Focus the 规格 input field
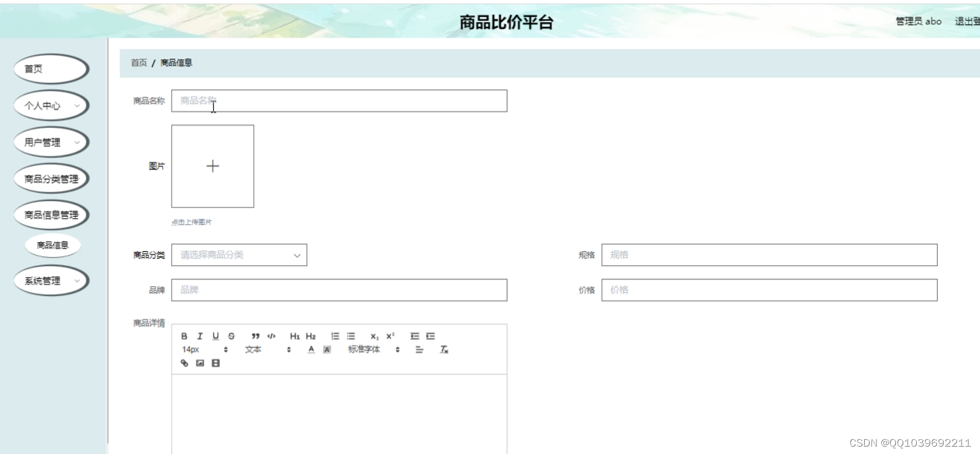The width and height of the screenshot is (980, 454). 769,255
